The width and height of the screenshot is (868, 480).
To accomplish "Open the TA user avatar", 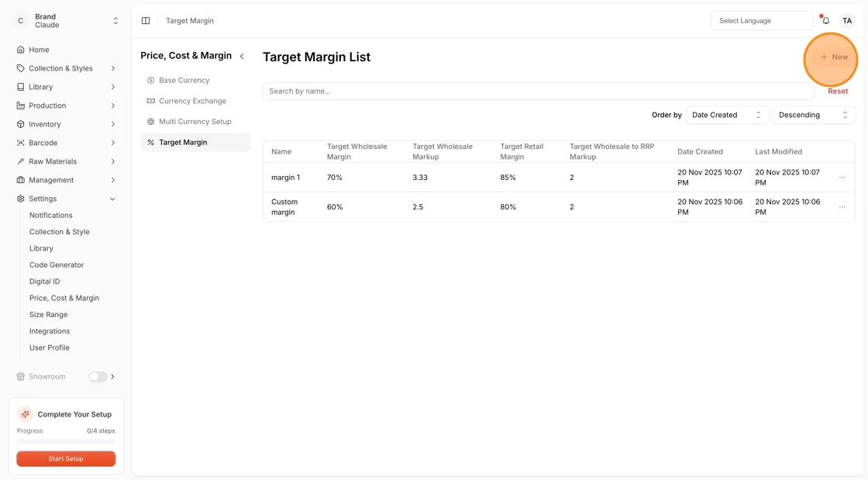I will click(x=847, y=20).
